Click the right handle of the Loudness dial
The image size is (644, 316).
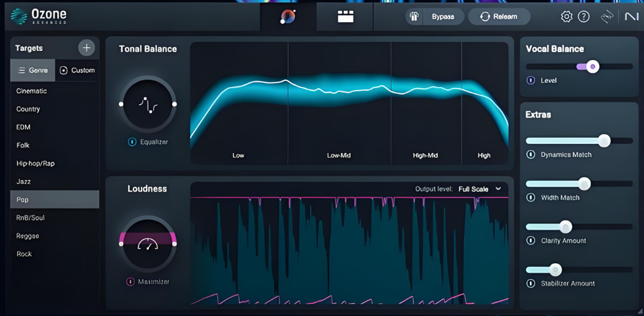175,244
